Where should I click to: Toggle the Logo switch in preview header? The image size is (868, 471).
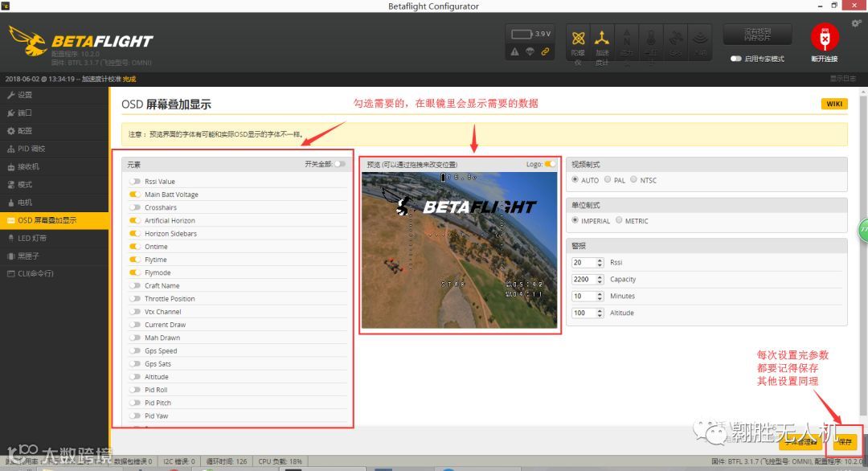[550, 164]
